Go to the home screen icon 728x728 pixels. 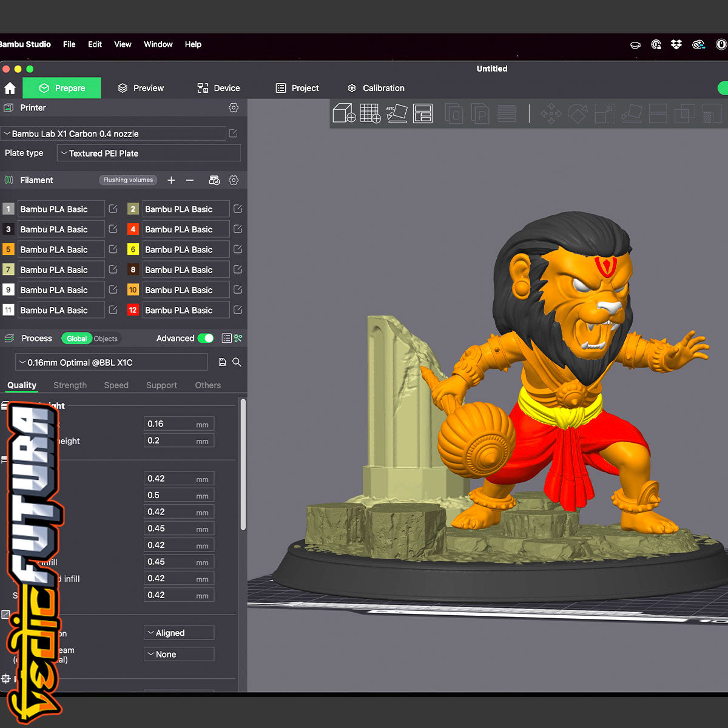click(10, 89)
